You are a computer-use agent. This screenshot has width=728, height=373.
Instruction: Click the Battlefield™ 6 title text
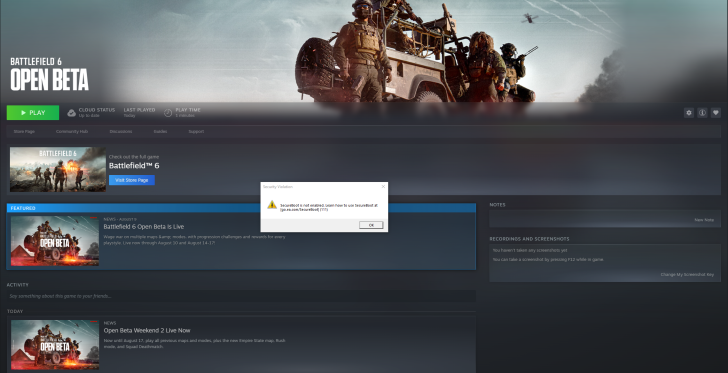point(134,165)
